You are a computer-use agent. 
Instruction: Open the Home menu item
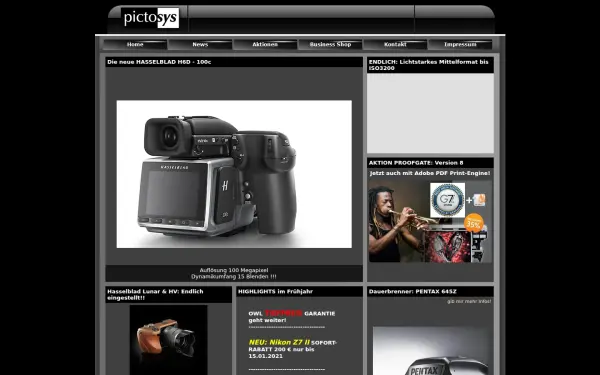135,45
